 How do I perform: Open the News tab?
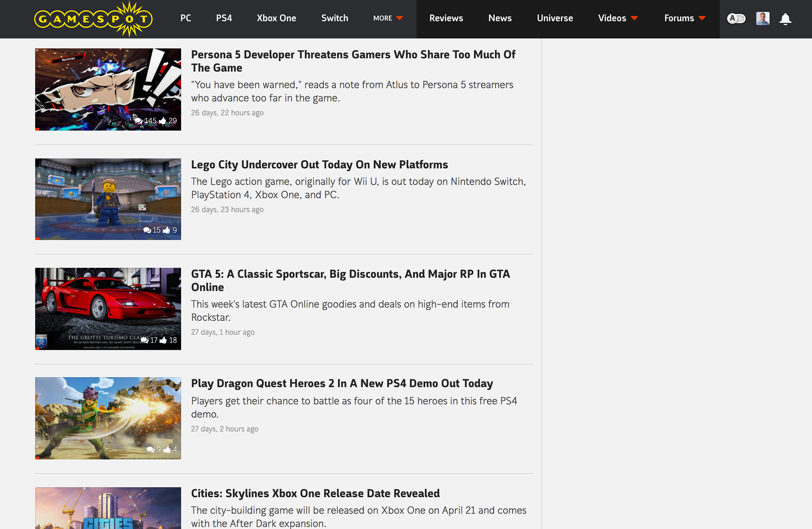500,18
